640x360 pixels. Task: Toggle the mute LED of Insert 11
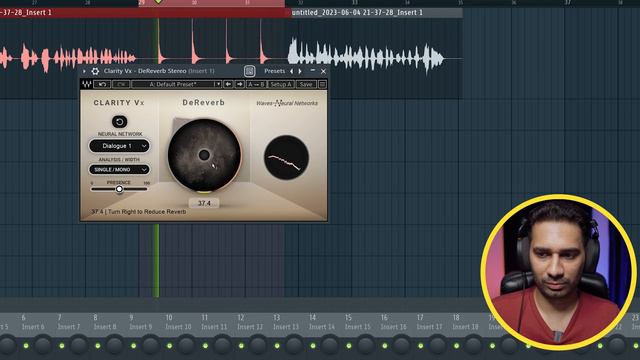click(205, 346)
